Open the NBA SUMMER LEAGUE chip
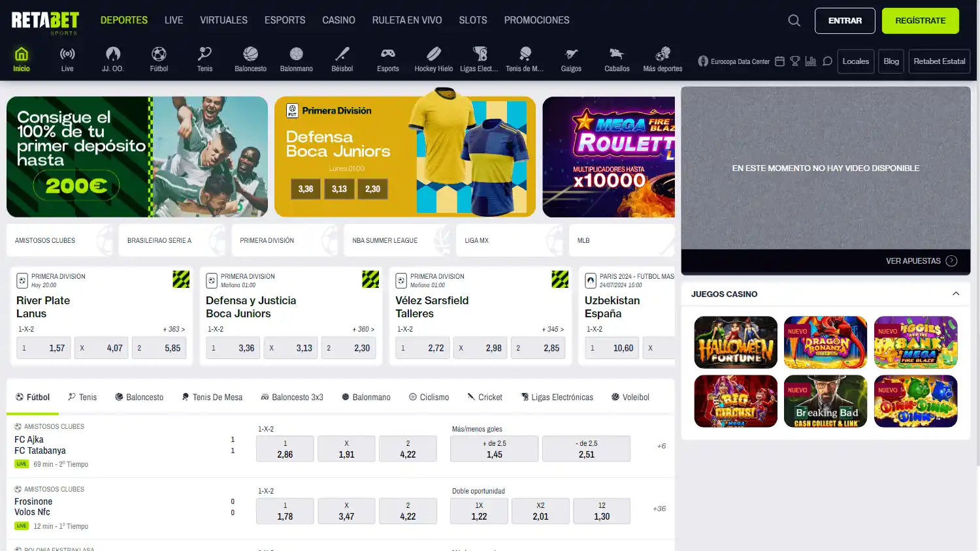The height and width of the screenshot is (551, 980). click(397, 240)
